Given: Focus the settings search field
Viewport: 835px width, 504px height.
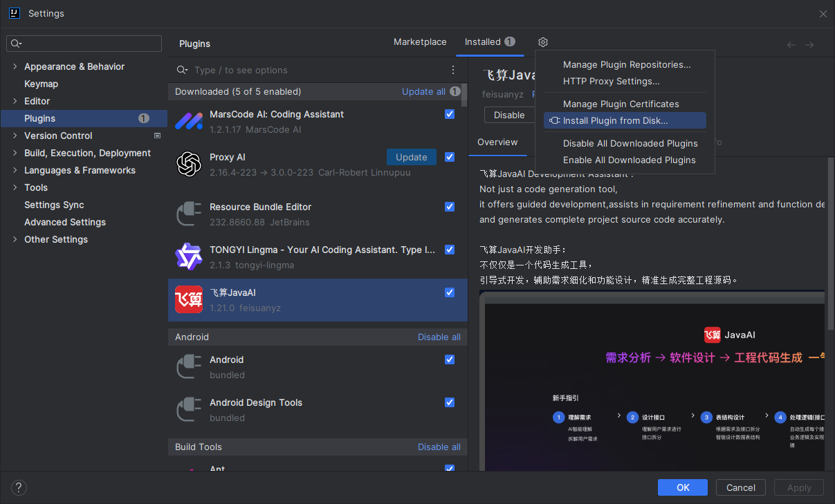Looking at the screenshot, I should [x=84, y=44].
